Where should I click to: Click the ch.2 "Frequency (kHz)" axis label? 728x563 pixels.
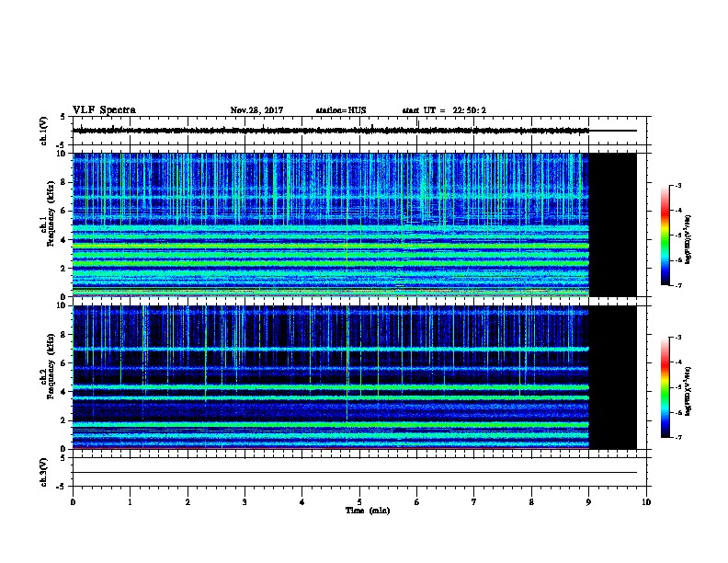tap(51, 366)
